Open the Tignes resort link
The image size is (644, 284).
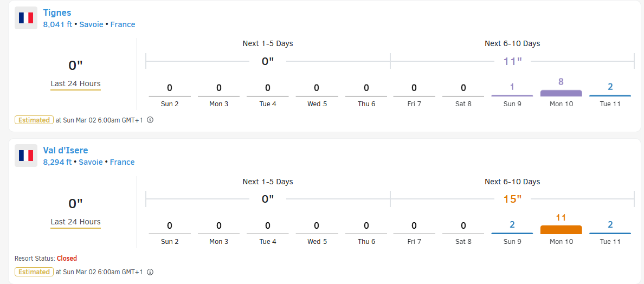57,12
